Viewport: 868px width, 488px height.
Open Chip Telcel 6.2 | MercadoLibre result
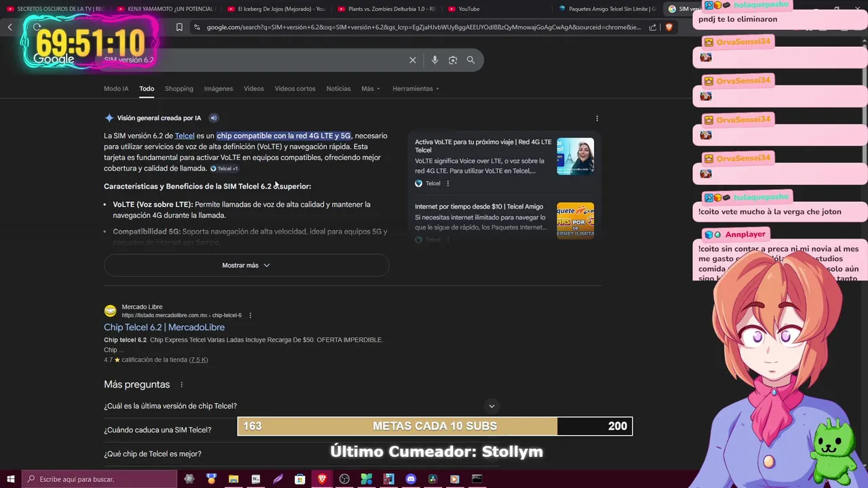pos(164,327)
